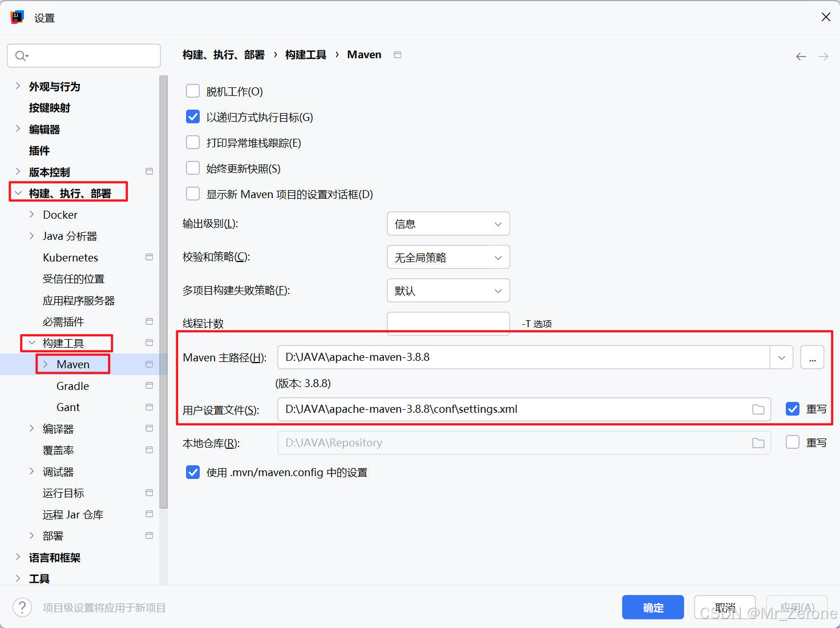Image resolution: width=840 pixels, height=628 pixels.
Task: Click project-level icon on Gant row
Action: coord(150,407)
